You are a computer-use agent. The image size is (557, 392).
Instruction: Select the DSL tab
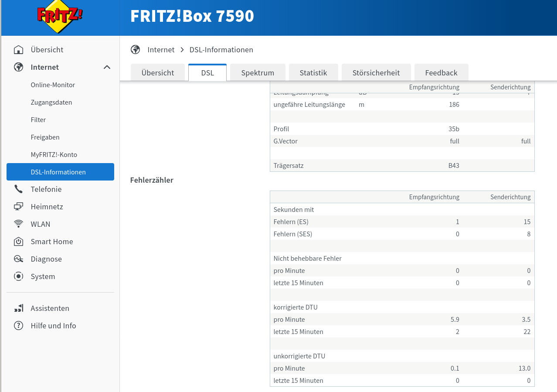[207, 72]
